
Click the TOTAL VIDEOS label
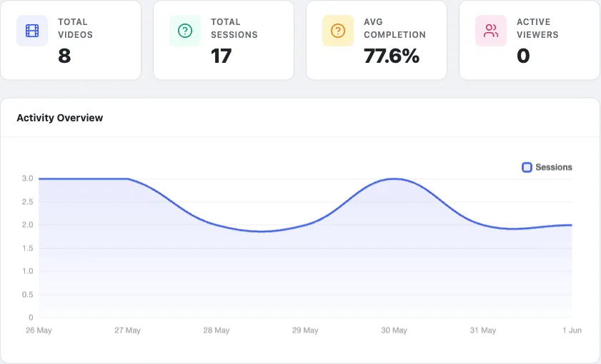(x=75, y=29)
